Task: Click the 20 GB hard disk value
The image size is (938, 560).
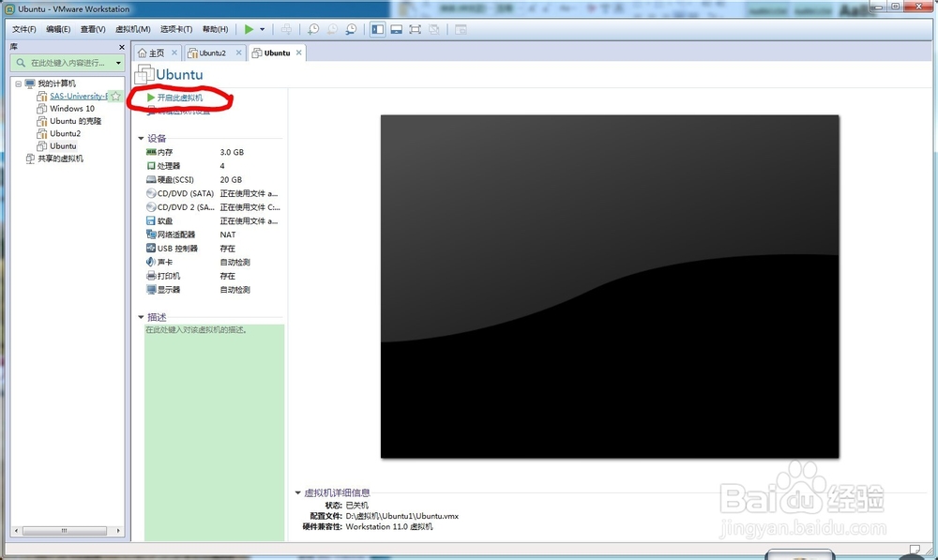Action: tap(231, 179)
